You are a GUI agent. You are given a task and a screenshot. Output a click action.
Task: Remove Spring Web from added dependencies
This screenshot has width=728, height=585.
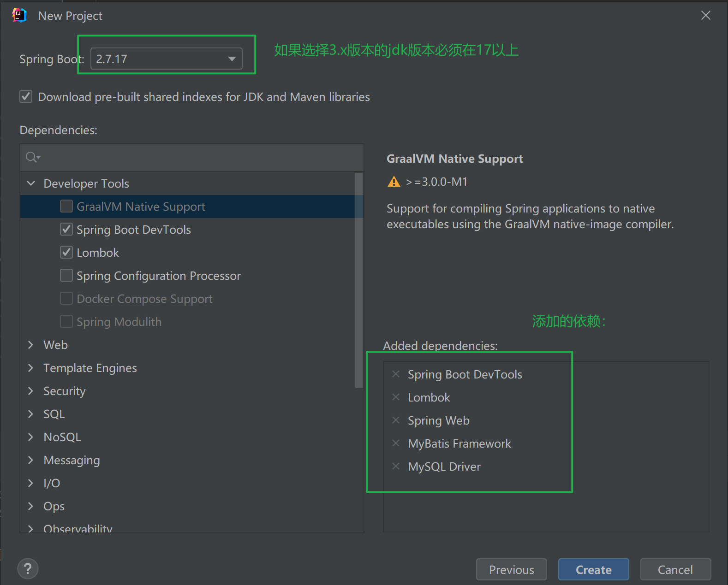click(x=396, y=420)
